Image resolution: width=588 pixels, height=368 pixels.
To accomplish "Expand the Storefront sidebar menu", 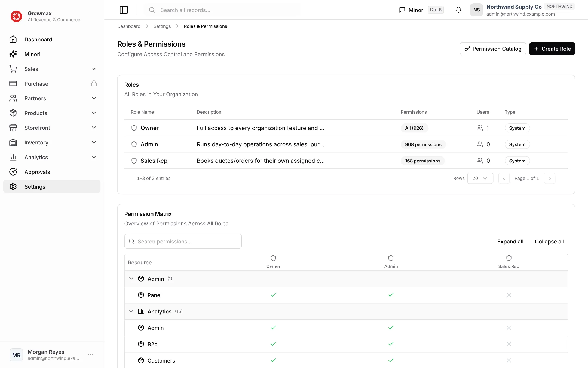I will (52, 128).
